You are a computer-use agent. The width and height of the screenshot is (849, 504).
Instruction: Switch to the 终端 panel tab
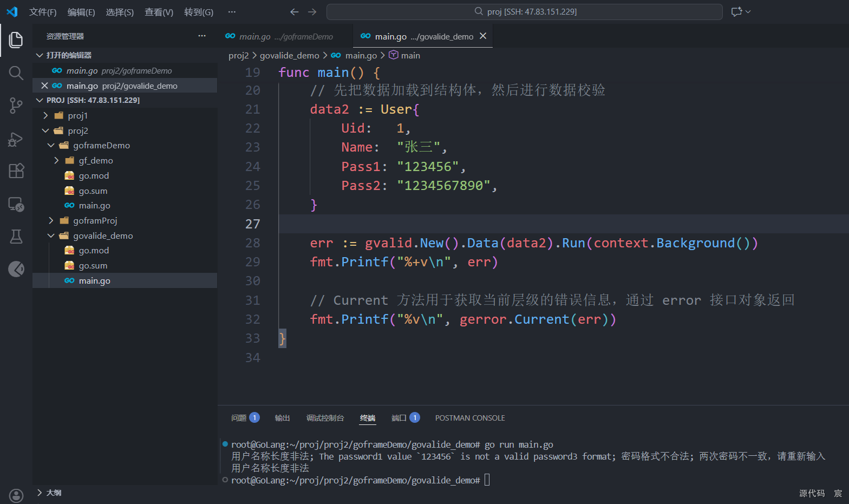click(x=368, y=418)
